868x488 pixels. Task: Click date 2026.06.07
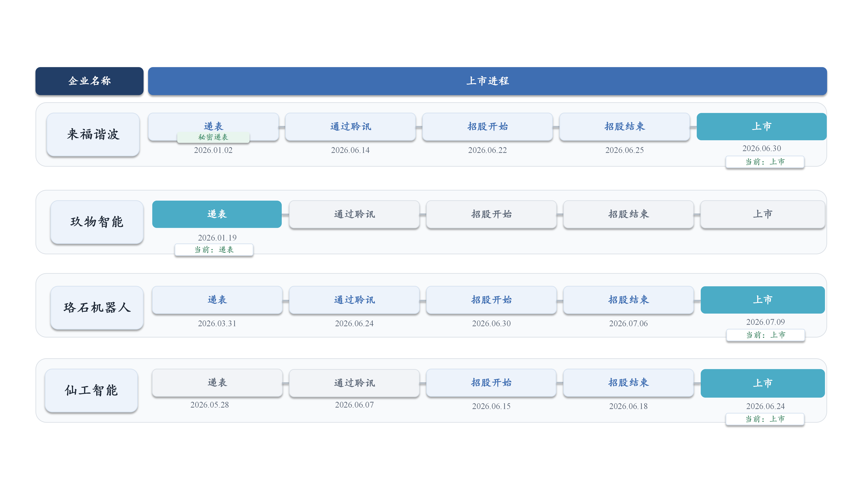pos(354,405)
